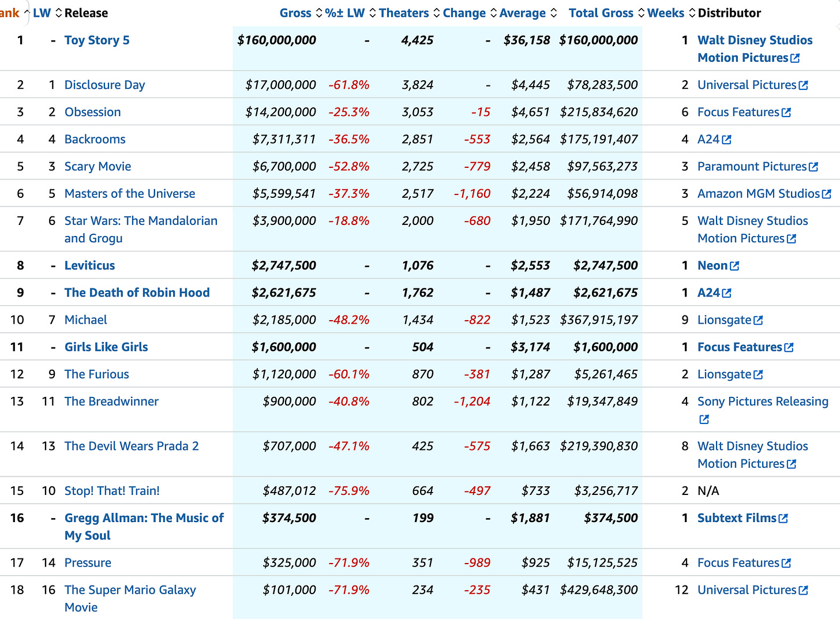Click external icon for Mandalorian's Disney distributor
The width and height of the screenshot is (840, 619).
coord(792,239)
